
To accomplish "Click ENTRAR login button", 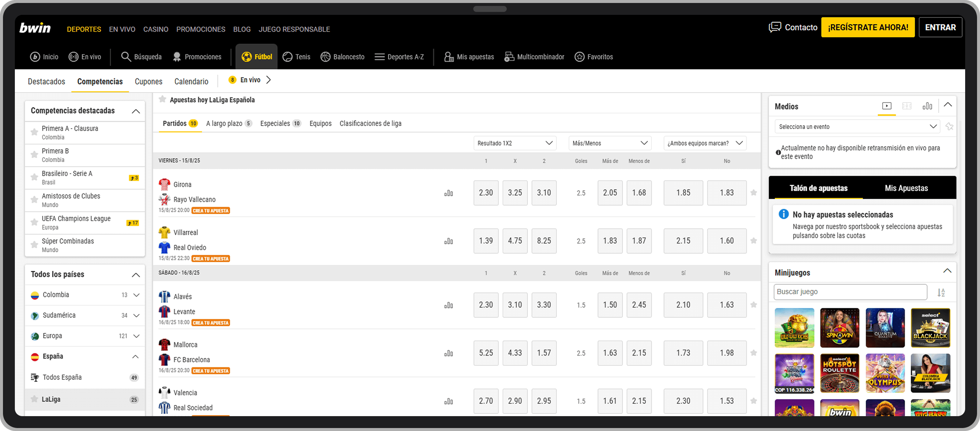I will 940,27.
